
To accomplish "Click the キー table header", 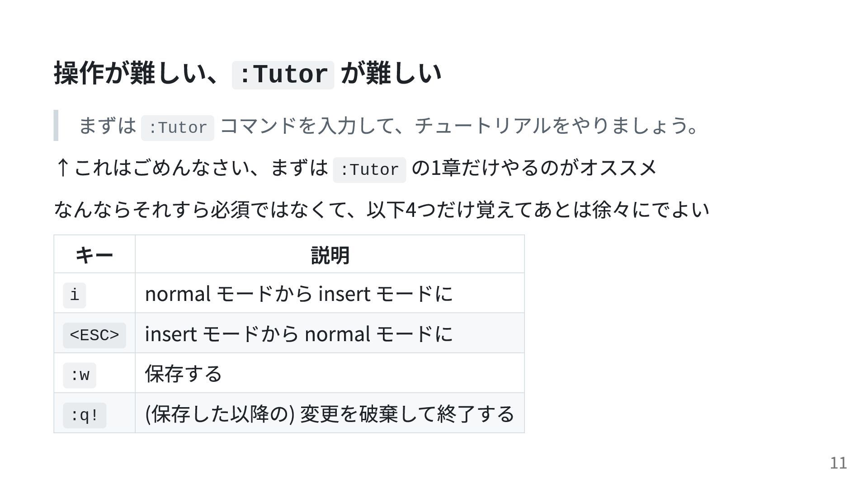I will (x=94, y=255).
